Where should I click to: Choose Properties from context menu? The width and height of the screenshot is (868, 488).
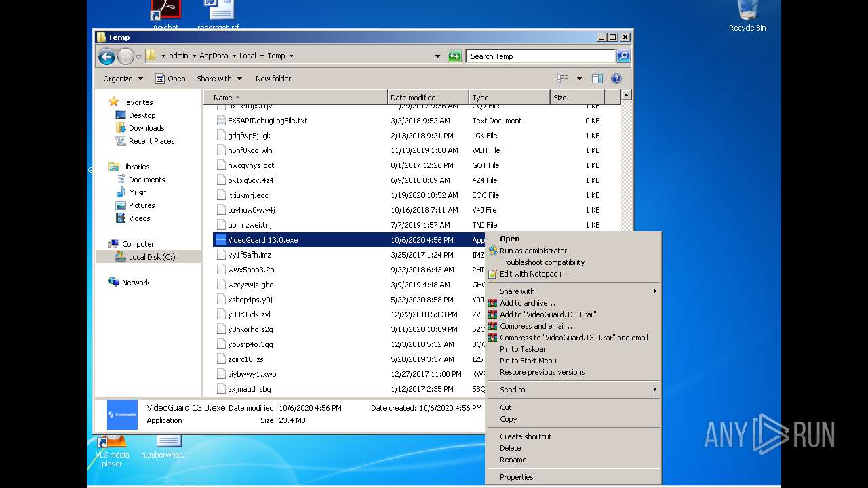click(x=574, y=477)
